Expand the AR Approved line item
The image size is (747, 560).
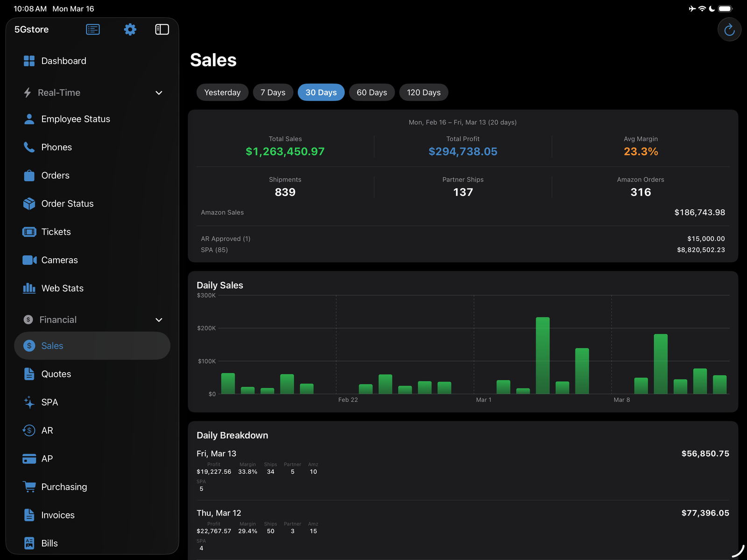point(226,238)
